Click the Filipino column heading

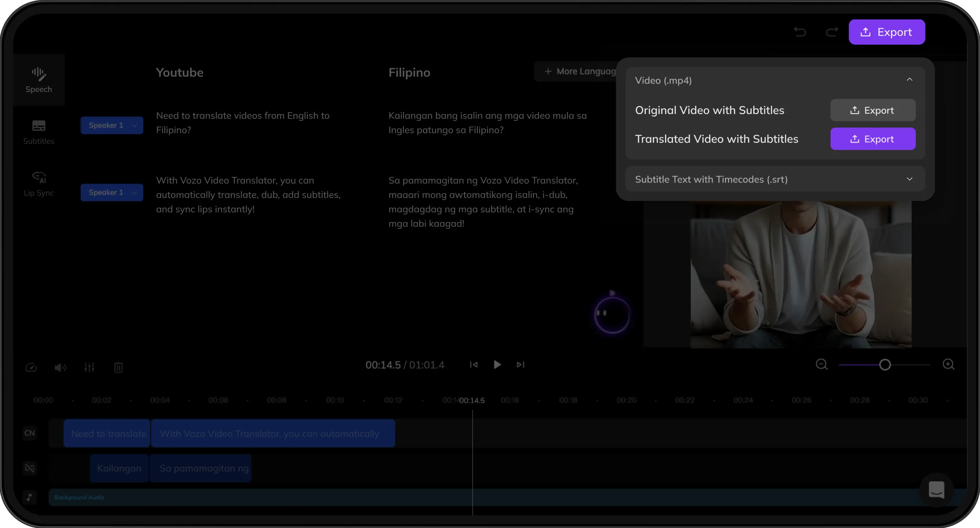[409, 72]
